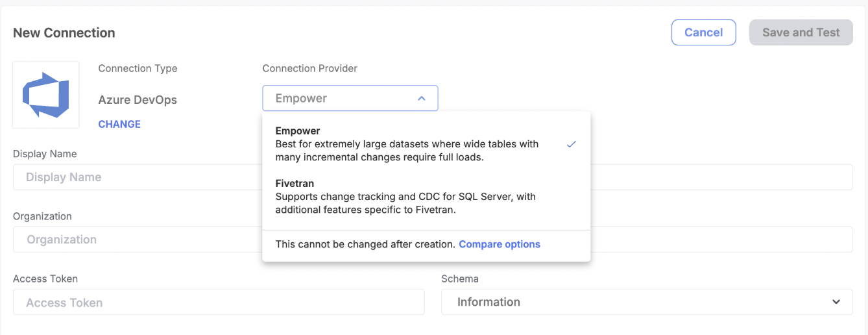The image size is (868, 335).
Task: Select the Empower provider option
Action: click(426, 144)
